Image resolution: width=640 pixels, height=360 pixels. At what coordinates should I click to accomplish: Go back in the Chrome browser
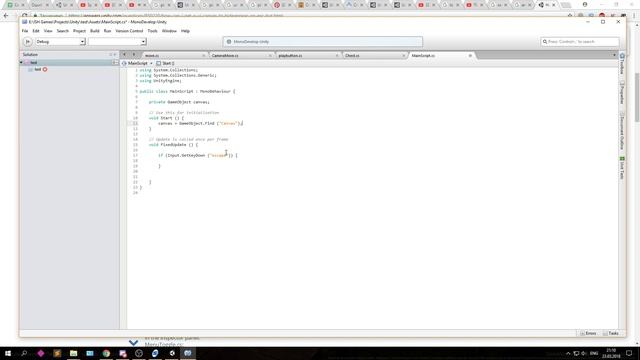(6, 16)
